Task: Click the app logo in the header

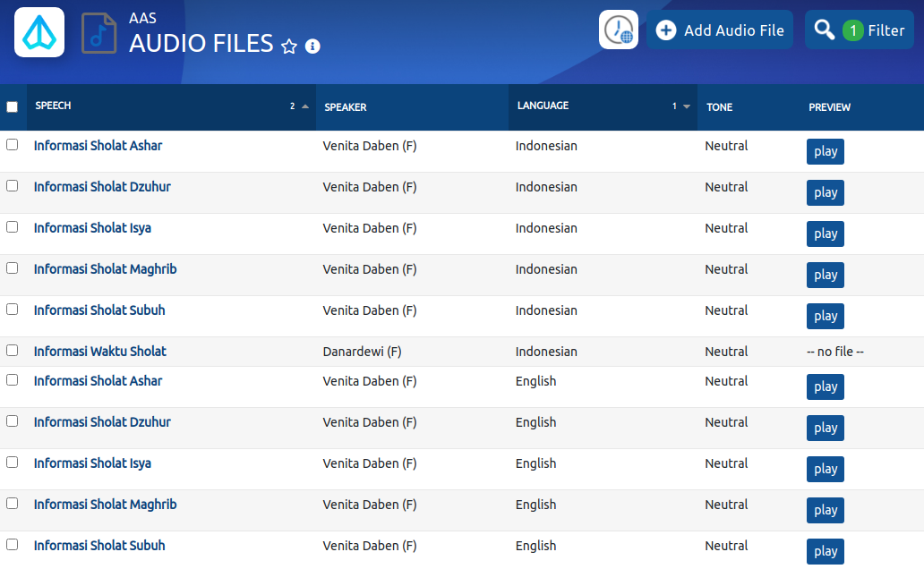Action: (x=39, y=32)
